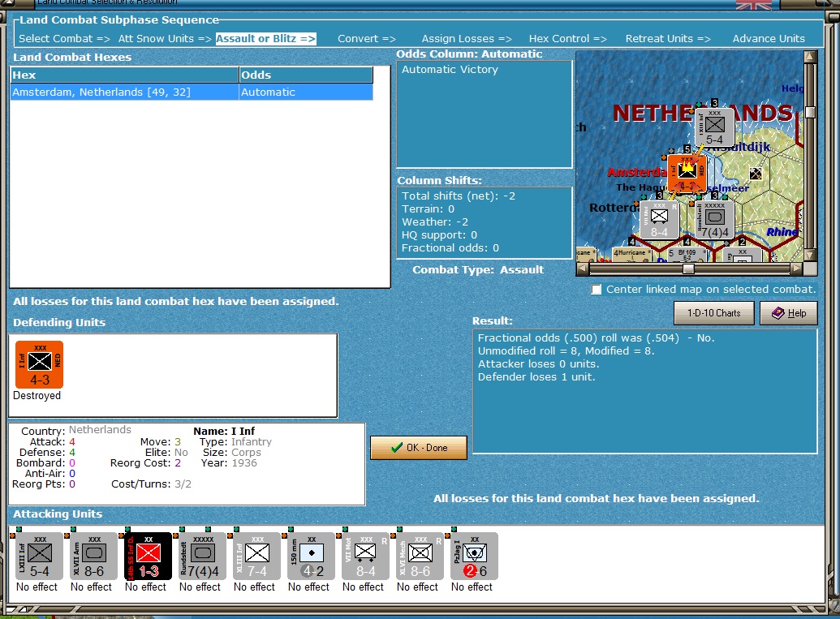
Task: Click the mini map's horizontal scrollbar left arrow
Action: [x=583, y=269]
